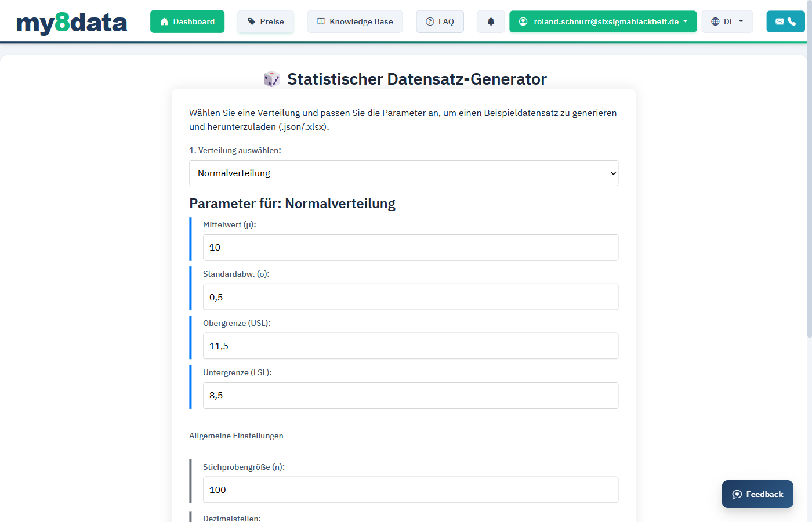Open the FAQ page

[440, 21]
